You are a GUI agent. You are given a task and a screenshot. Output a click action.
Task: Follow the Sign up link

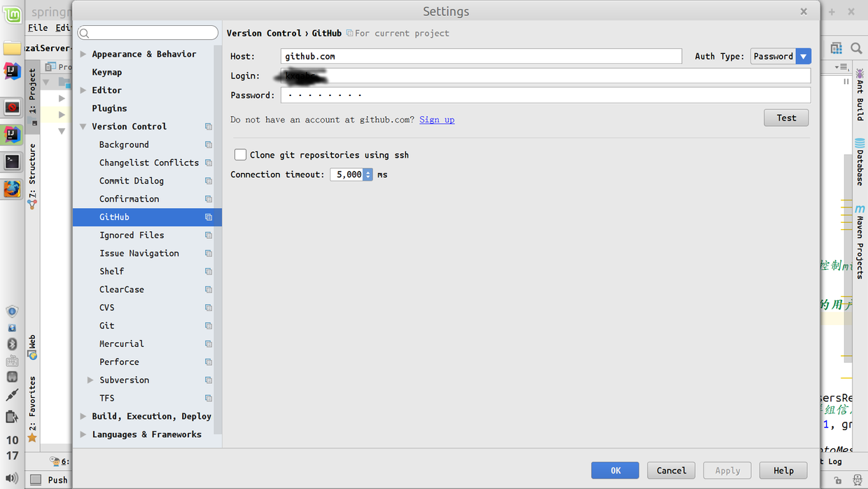click(x=437, y=119)
